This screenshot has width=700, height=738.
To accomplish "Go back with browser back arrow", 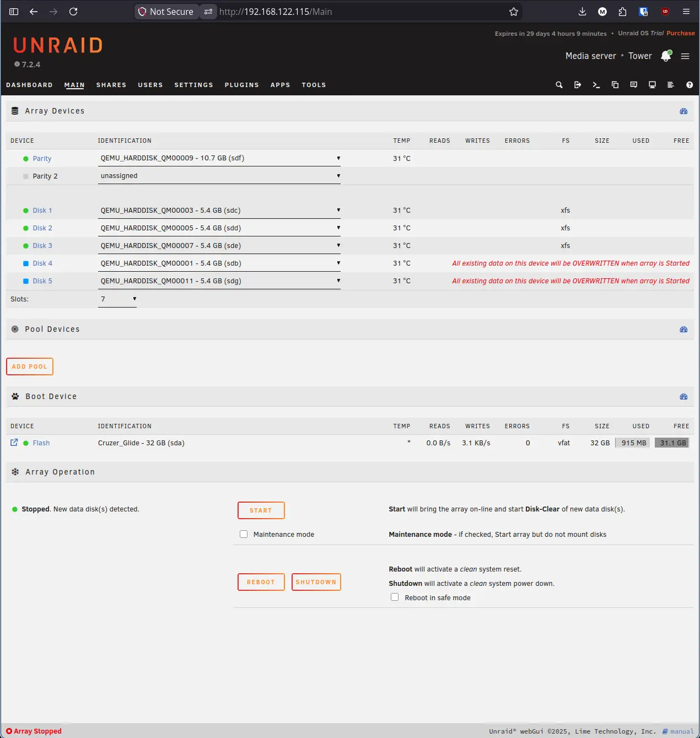I will pyautogui.click(x=34, y=12).
